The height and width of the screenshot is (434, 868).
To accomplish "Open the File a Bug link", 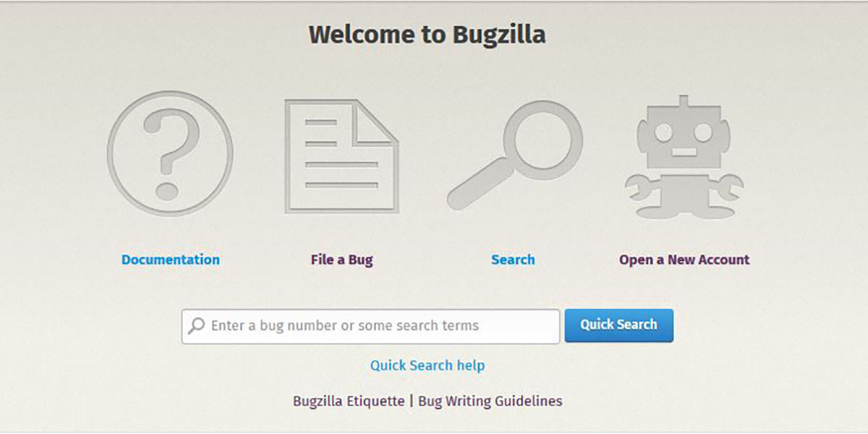I will pos(342,260).
